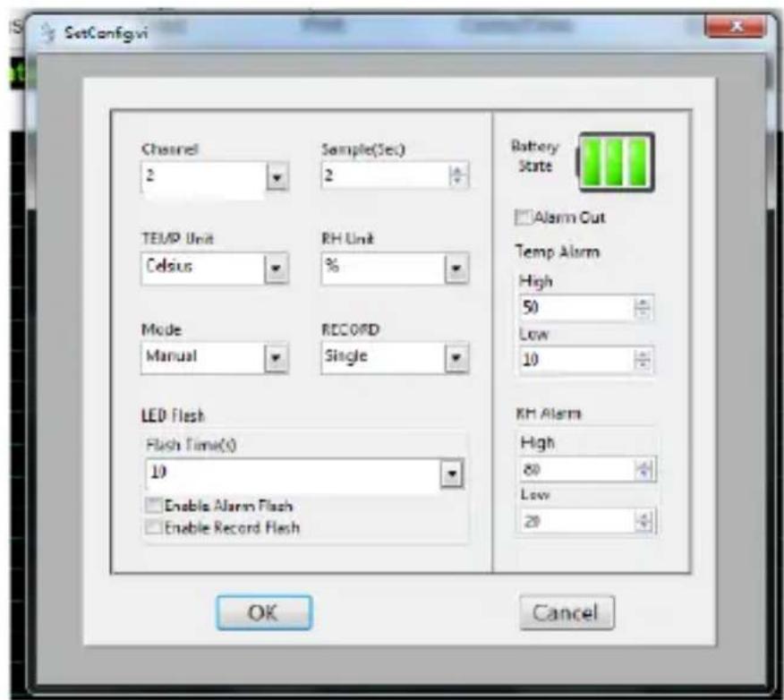Open the RH Unit dropdown arrow
This screenshot has width=784, height=700.
[x=456, y=269]
